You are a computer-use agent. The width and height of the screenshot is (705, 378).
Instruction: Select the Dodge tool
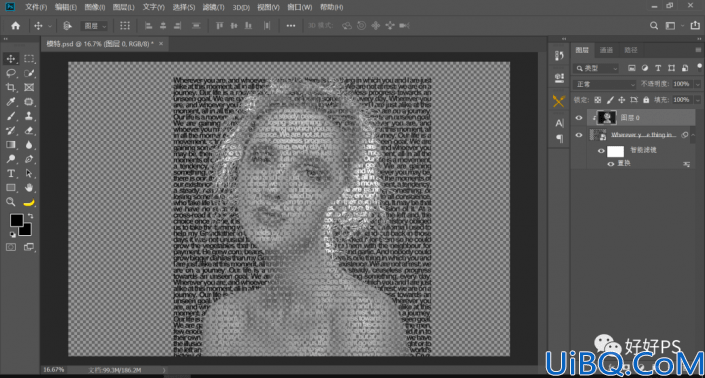pos(11,159)
